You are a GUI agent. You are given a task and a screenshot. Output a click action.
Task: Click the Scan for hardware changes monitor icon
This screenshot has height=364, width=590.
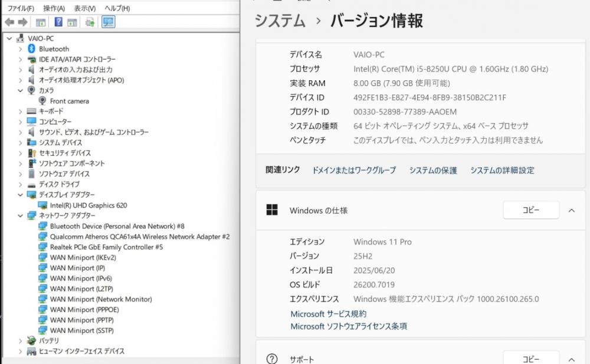(x=109, y=22)
